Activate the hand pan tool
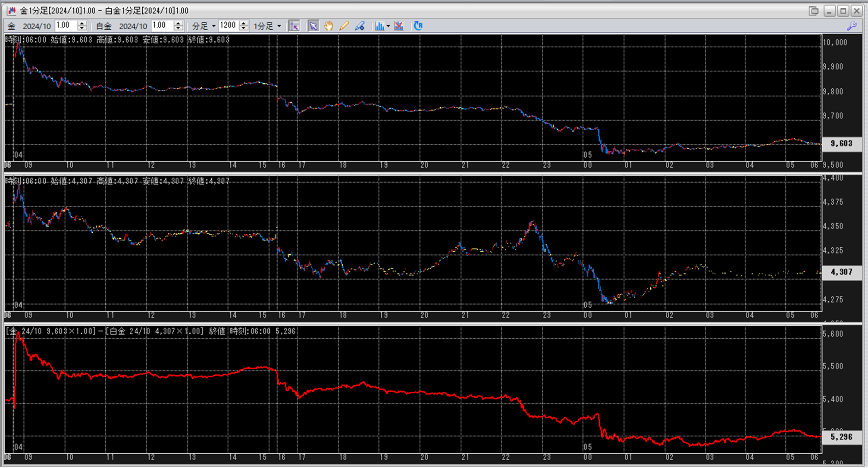 329,26
